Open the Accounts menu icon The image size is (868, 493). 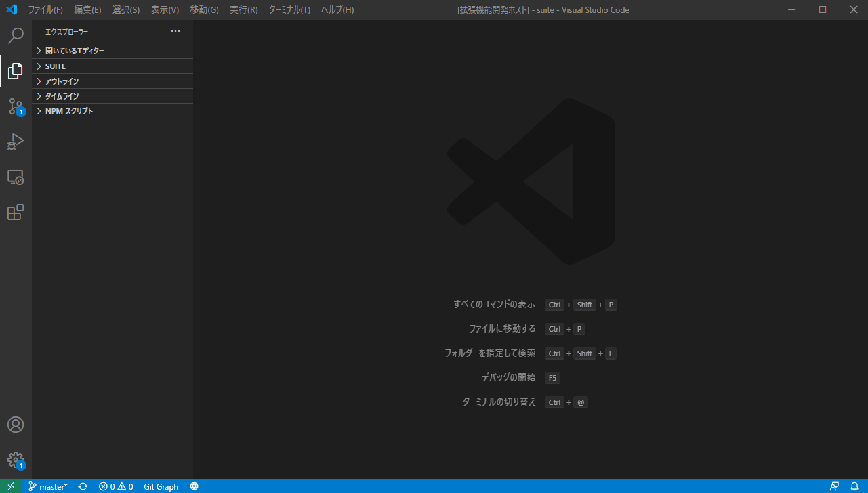pyautogui.click(x=16, y=425)
